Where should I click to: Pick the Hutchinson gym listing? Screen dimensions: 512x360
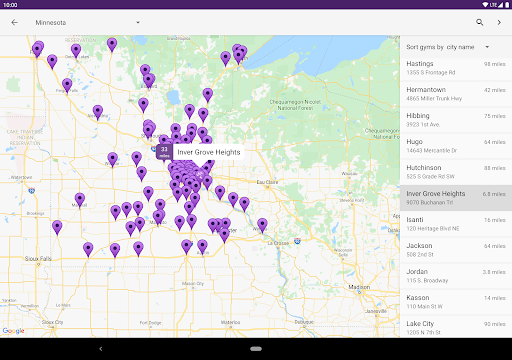click(456, 172)
